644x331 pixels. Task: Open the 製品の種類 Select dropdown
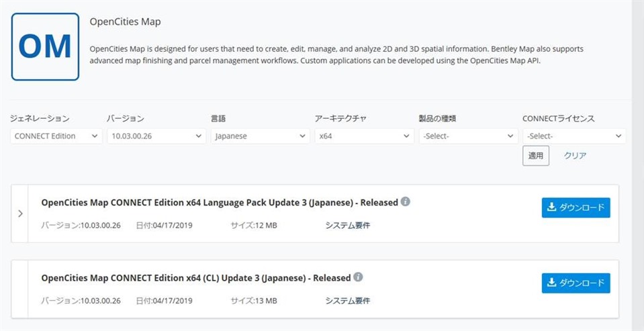[x=469, y=136]
